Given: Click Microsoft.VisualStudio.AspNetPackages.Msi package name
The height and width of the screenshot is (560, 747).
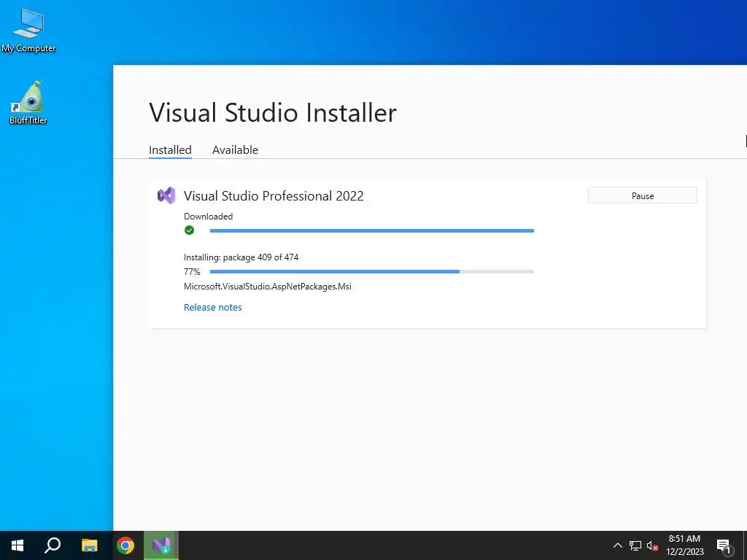Looking at the screenshot, I should point(267,286).
